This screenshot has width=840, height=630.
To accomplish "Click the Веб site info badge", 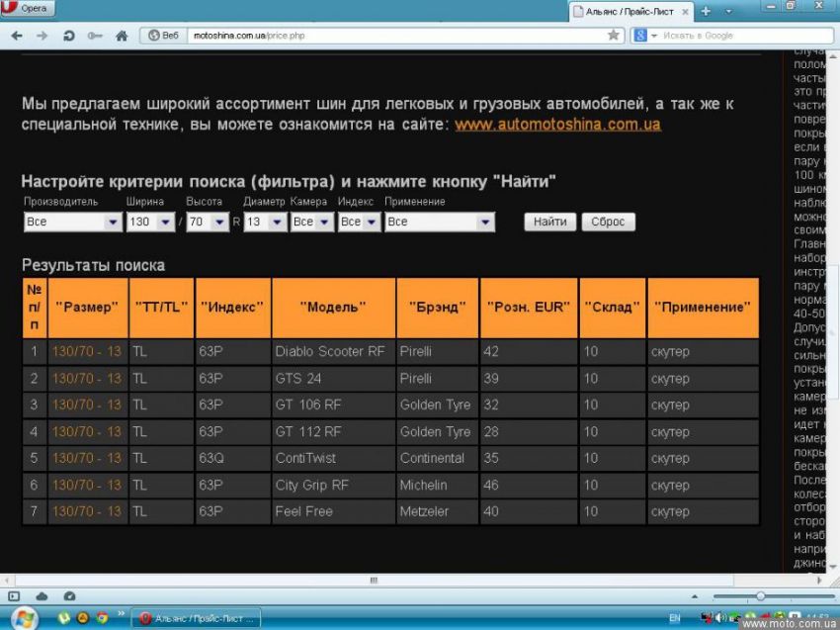I will 163,36.
